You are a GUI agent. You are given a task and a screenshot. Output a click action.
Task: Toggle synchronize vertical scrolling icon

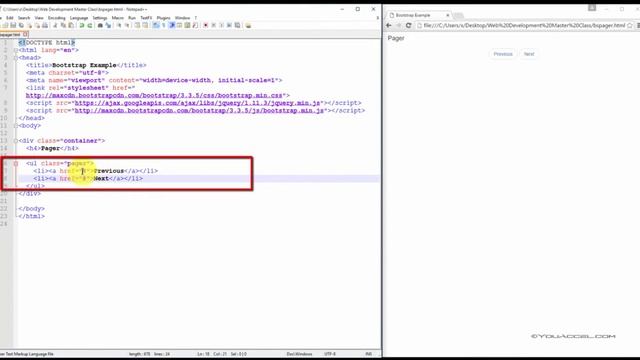click(137, 25)
